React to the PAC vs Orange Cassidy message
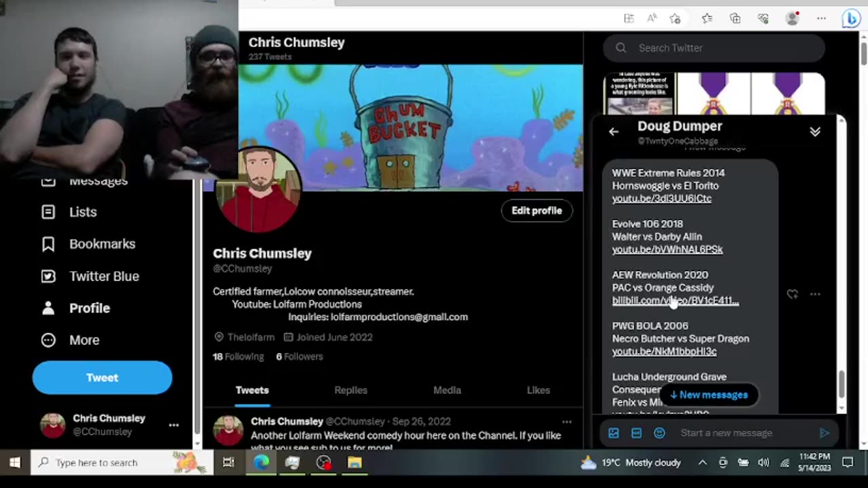 click(x=792, y=294)
